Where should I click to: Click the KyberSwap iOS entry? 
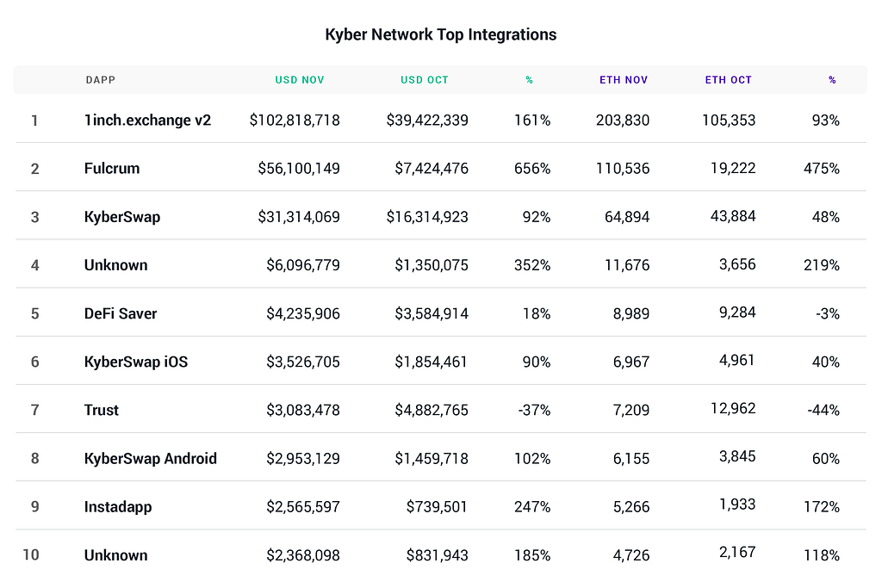pyautogui.click(x=136, y=362)
